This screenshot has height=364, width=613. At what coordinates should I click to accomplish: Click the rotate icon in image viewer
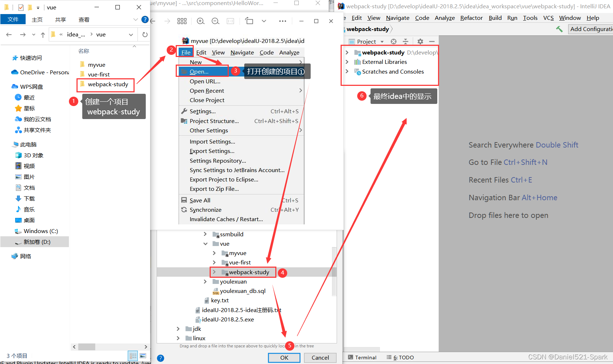tap(249, 21)
